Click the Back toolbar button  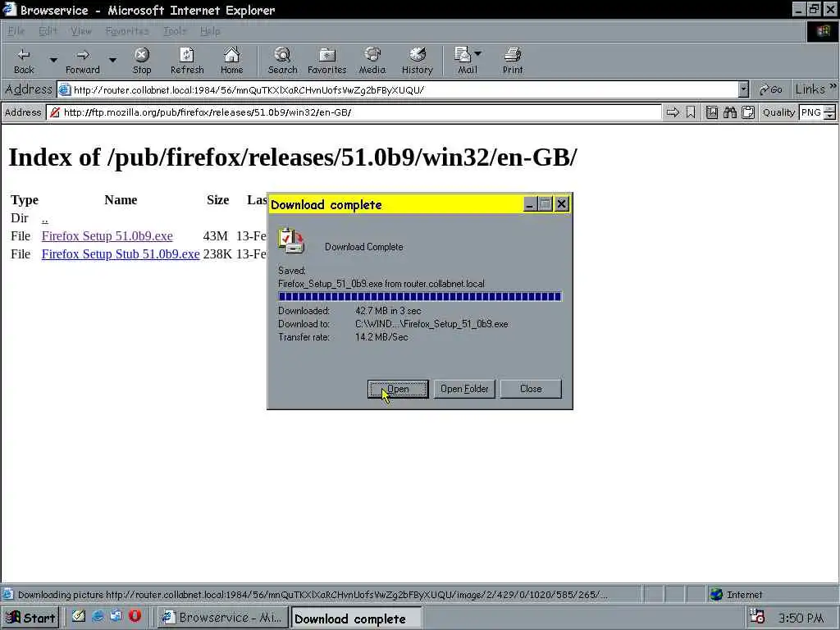[24, 61]
